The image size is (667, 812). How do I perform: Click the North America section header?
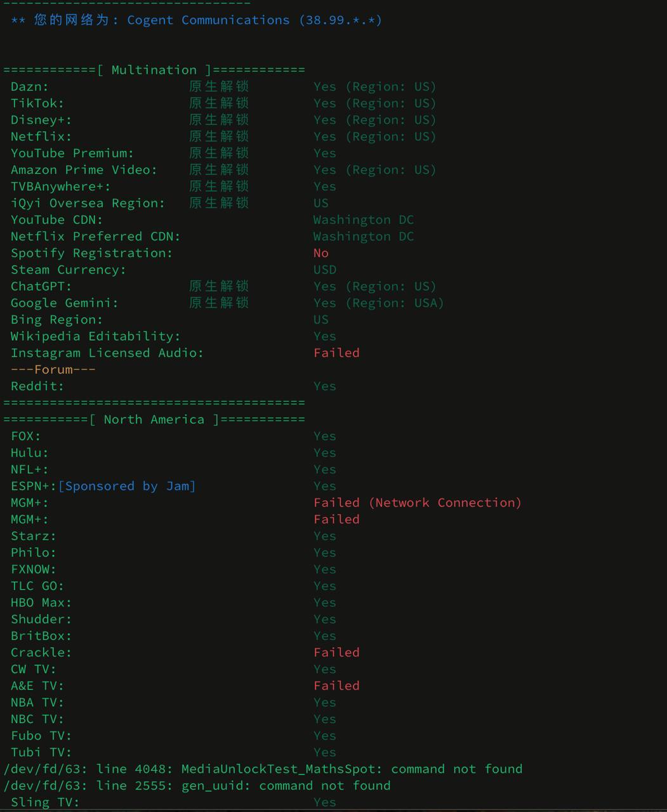point(154,419)
